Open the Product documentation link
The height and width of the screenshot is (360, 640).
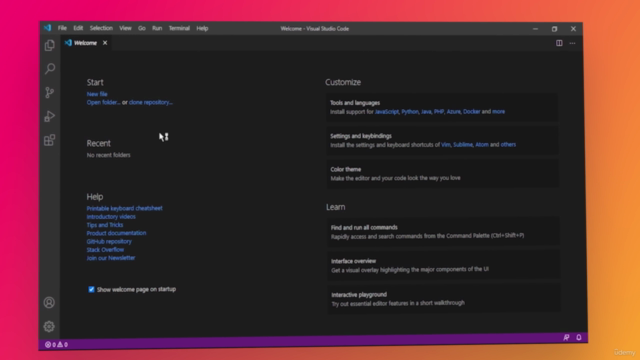coord(116,233)
